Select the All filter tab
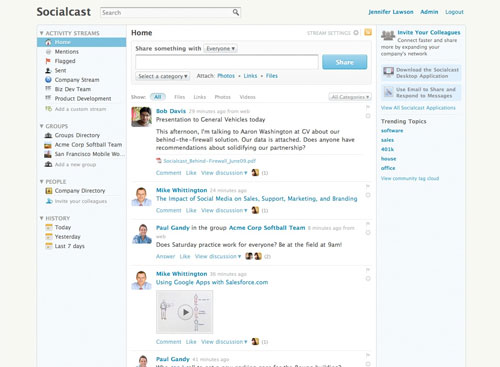This screenshot has width=500, height=367. coord(158,97)
